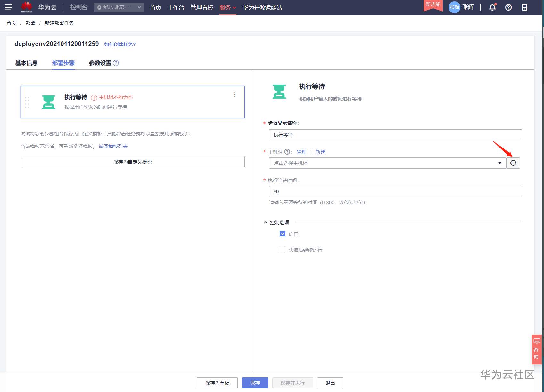Click 首页 in the breadcrumb
This screenshot has height=392, width=544.
[11, 23]
